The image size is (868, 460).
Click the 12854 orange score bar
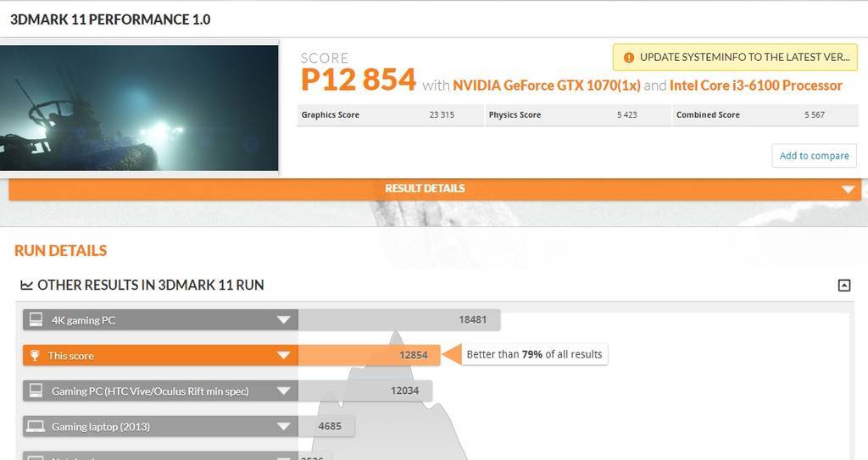point(370,356)
